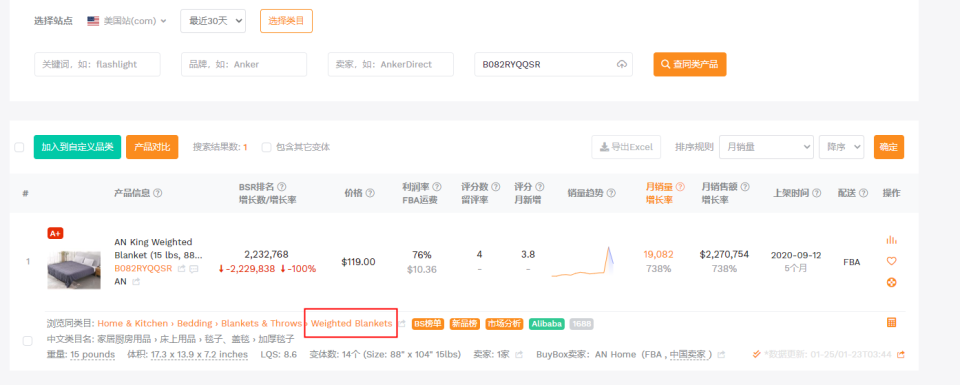The image size is (960, 385).
Task: Open product analysis bar chart icon
Action: coord(891,240)
